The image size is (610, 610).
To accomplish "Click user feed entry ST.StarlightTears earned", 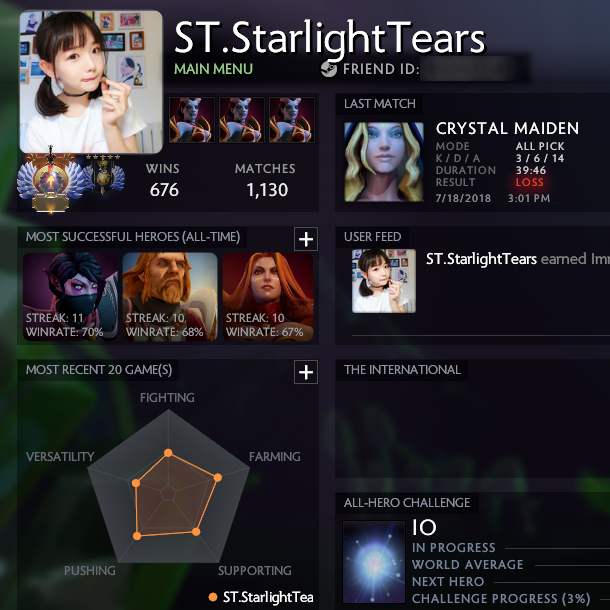I will (518, 259).
